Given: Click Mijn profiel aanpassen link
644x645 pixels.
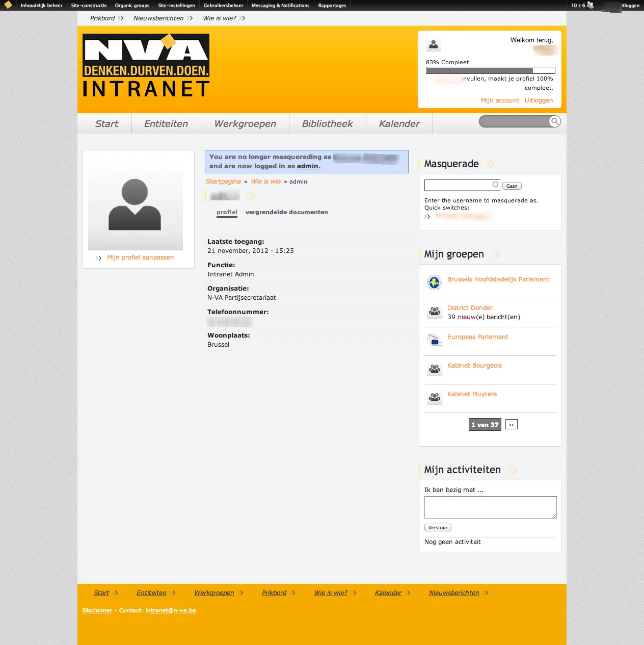Looking at the screenshot, I should point(140,257).
